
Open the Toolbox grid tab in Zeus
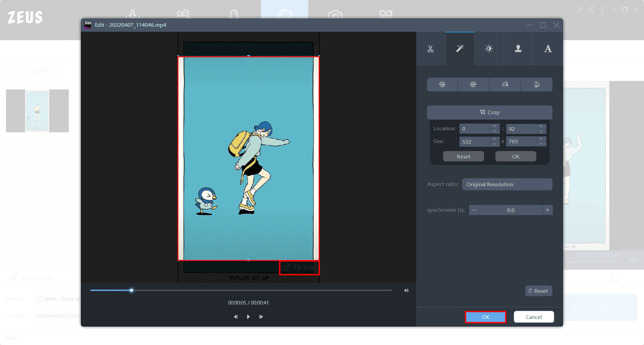386,14
